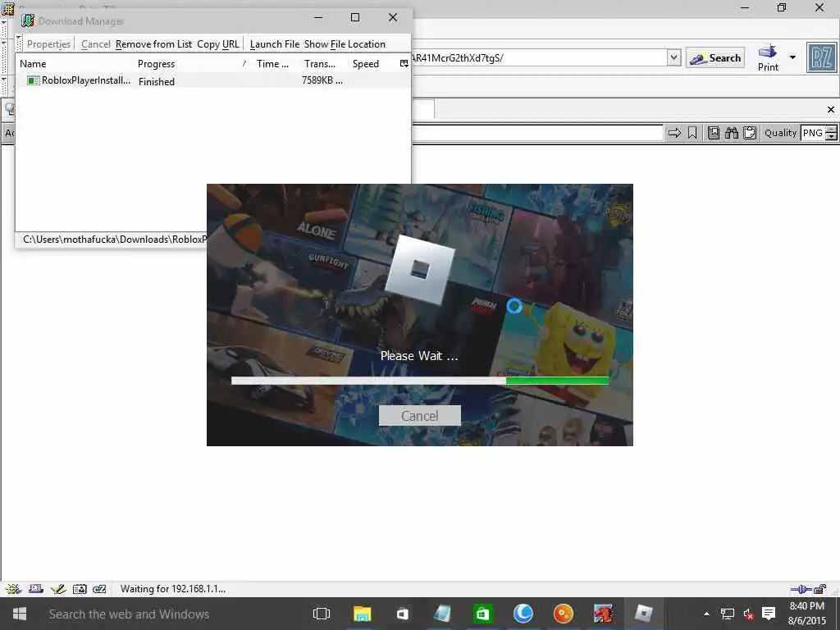840x630 pixels.
Task: Maximize the Download Manager window
Action: (354, 18)
